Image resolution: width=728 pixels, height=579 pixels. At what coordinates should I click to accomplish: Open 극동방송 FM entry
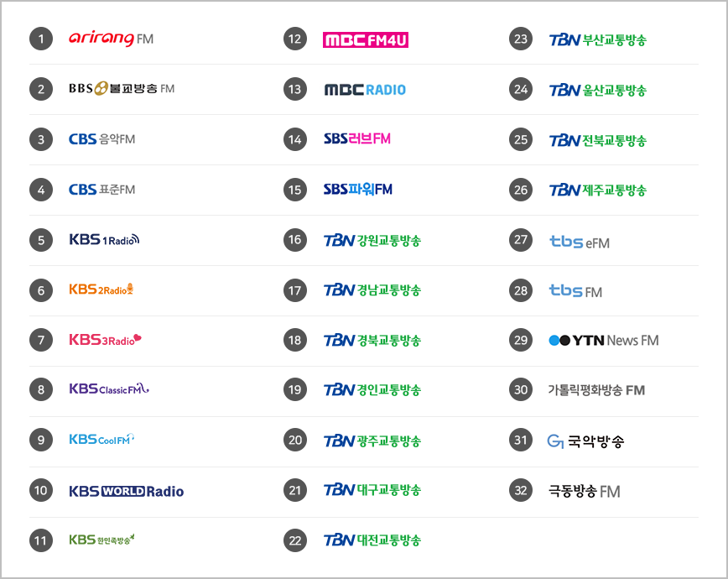click(584, 491)
